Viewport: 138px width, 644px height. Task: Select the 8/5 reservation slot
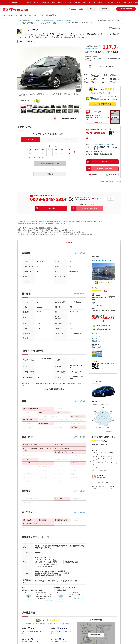click(x=69, y=152)
